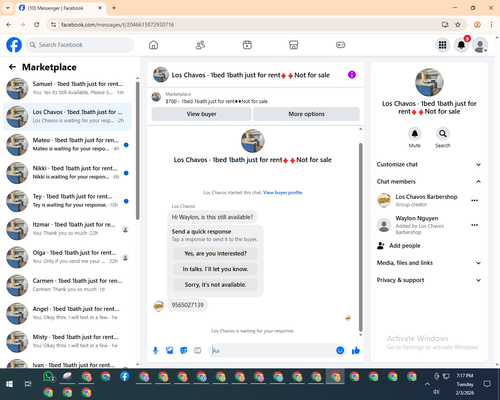Click the Search Facebook field

(x=80, y=45)
